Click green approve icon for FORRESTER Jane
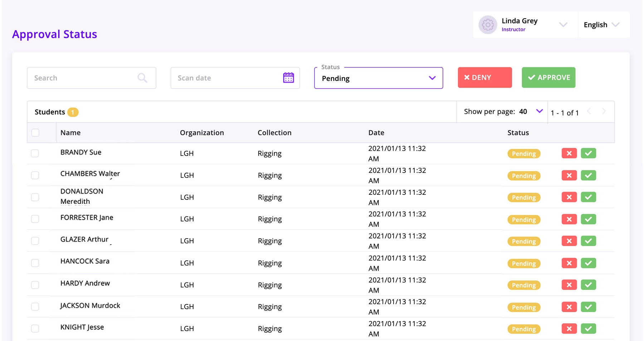 [588, 219]
